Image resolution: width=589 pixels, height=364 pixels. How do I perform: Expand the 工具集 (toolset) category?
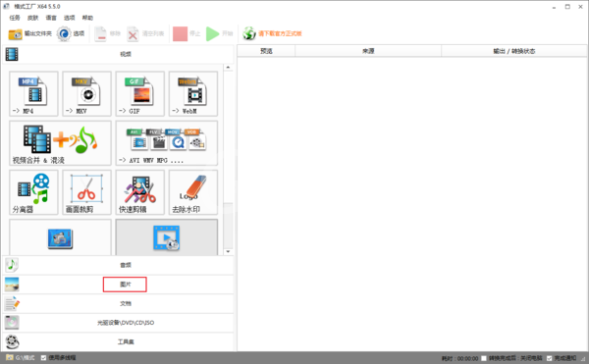pos(119,341)
